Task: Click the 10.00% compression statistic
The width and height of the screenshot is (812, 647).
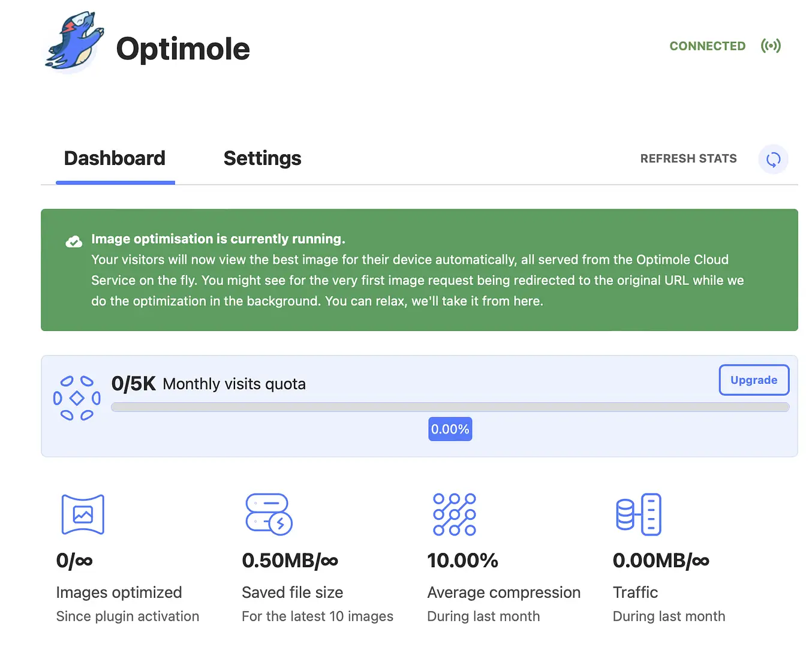Action: [x=462, y=561]
